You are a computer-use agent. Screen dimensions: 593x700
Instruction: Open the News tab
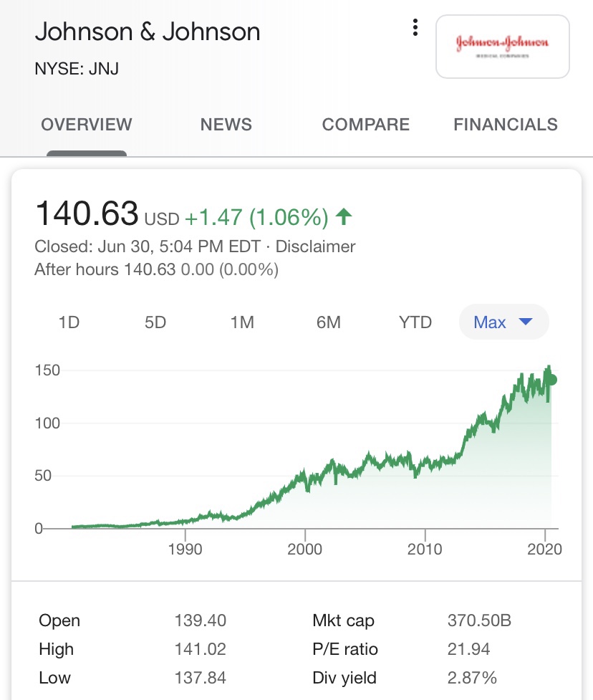[x=226, y=125]
